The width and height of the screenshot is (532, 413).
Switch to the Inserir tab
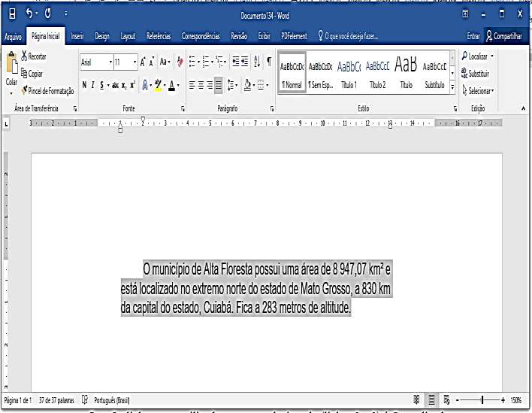tap(77, 36)
